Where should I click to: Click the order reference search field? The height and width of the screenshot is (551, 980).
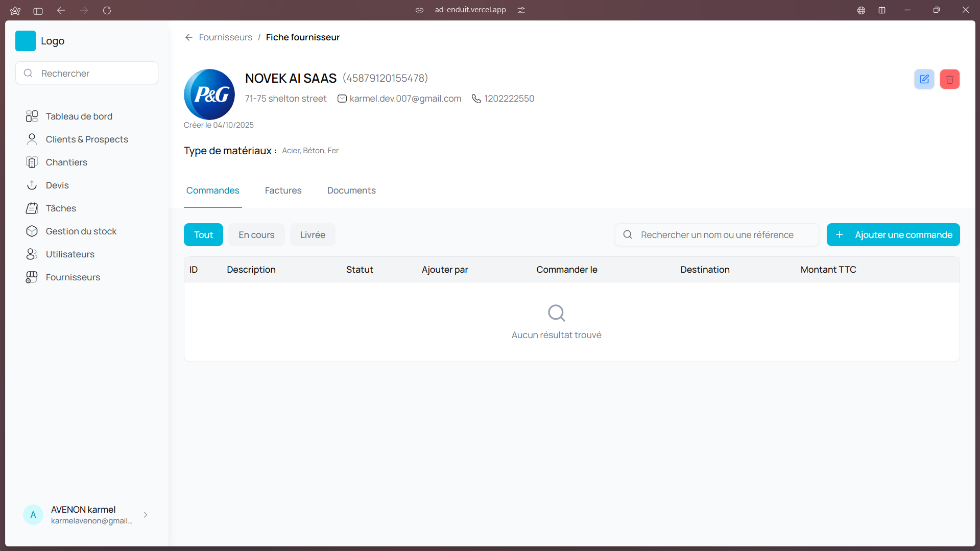point(717,235)
